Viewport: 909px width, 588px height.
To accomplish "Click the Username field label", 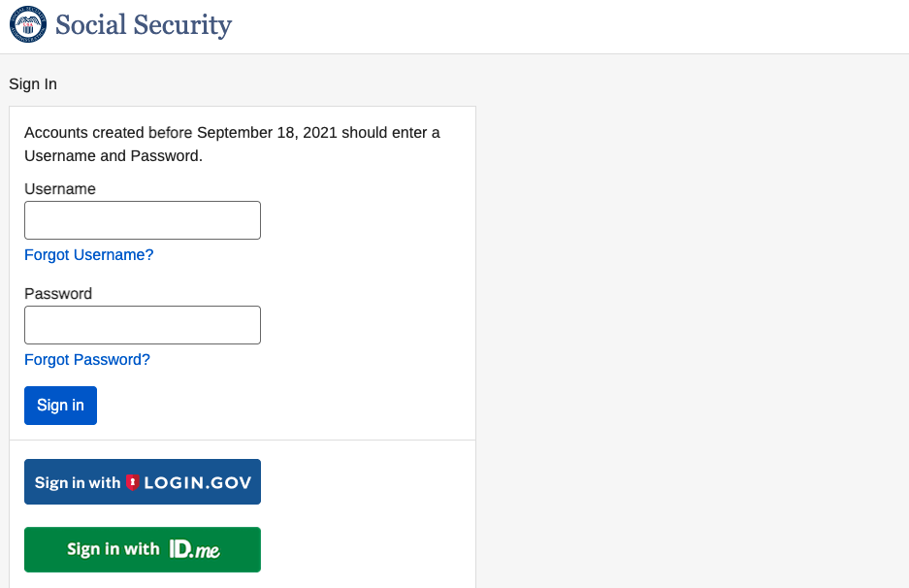I will tap(60, 189).
